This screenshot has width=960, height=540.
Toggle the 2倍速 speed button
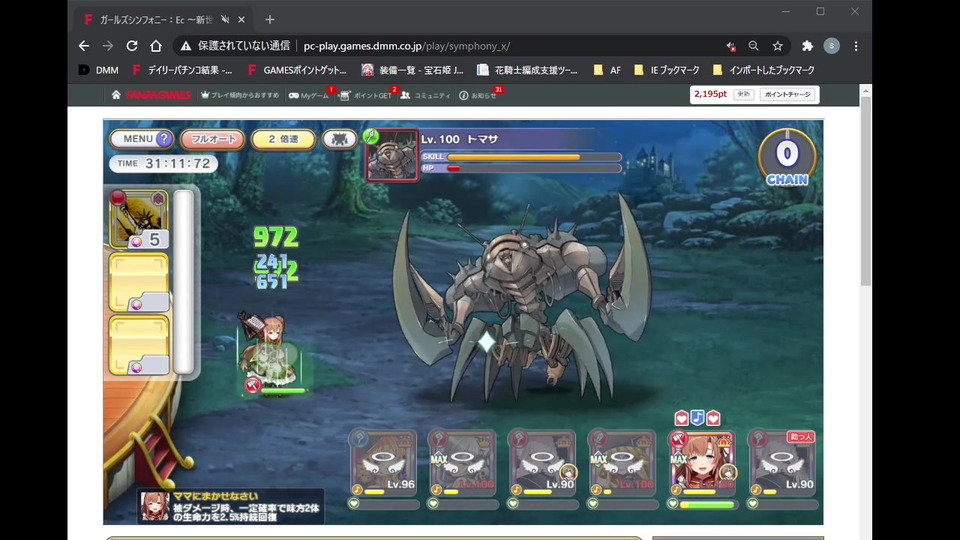pyautogui.click(x=283, y=139)
